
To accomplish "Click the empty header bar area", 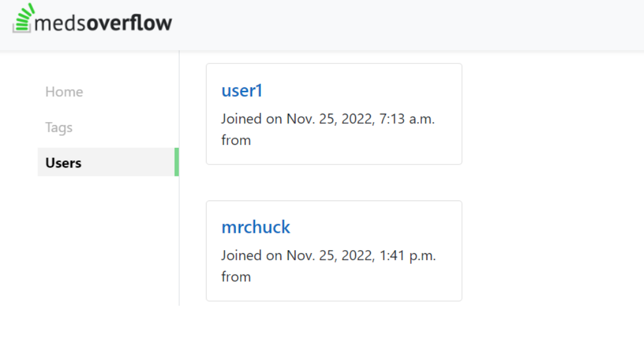I will 411,25.
